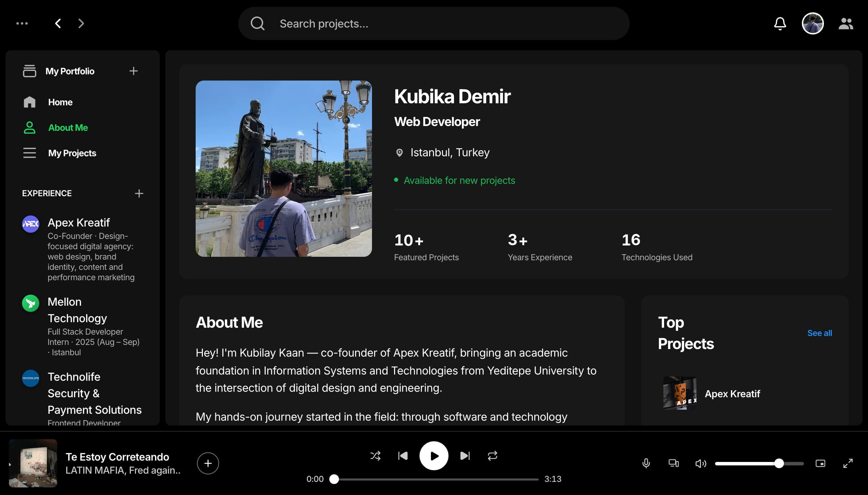Open the profile avatar in top bar
Screen dimensions: 868x495
(813, 23)
